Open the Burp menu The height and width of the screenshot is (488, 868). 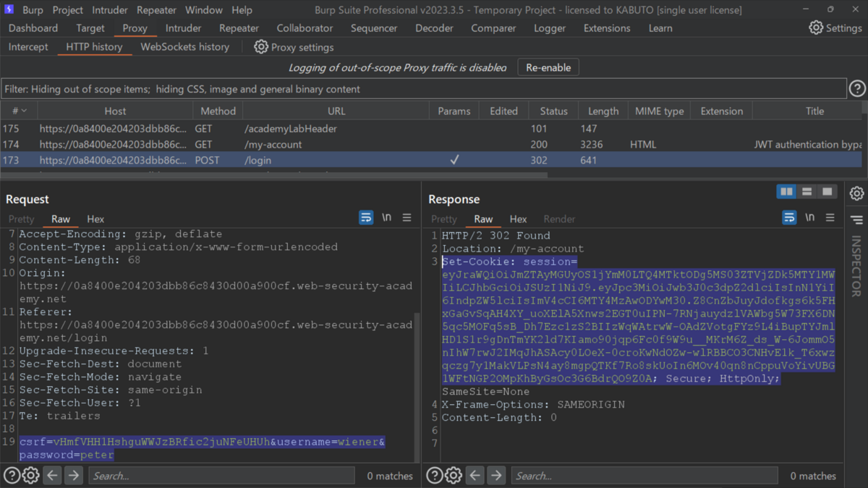tap(33, 10)
